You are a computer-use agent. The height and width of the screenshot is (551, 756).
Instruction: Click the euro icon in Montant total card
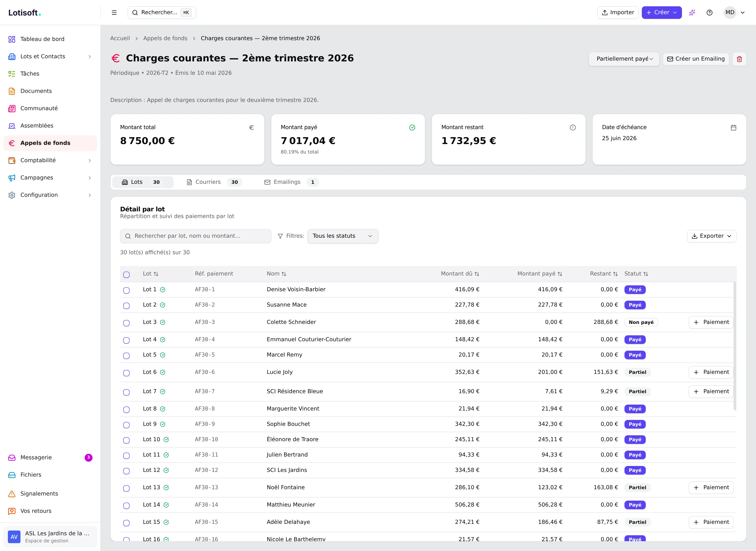point(252,127)
